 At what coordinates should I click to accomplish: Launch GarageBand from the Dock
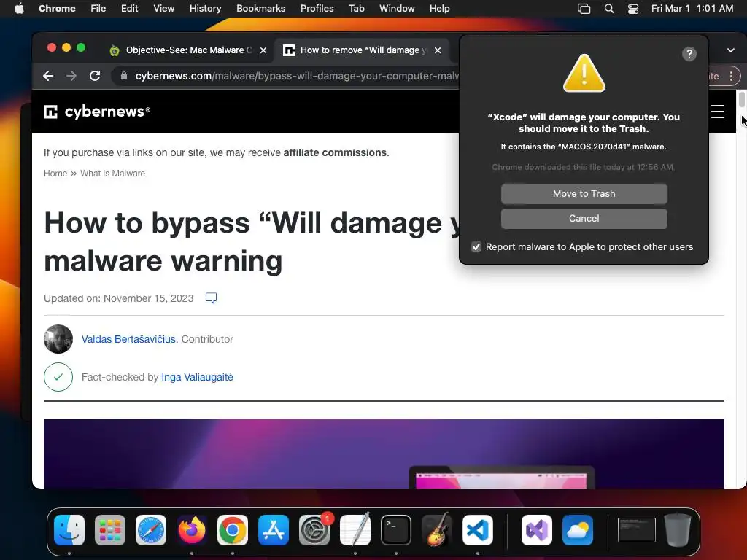click(x=437, y=530)
